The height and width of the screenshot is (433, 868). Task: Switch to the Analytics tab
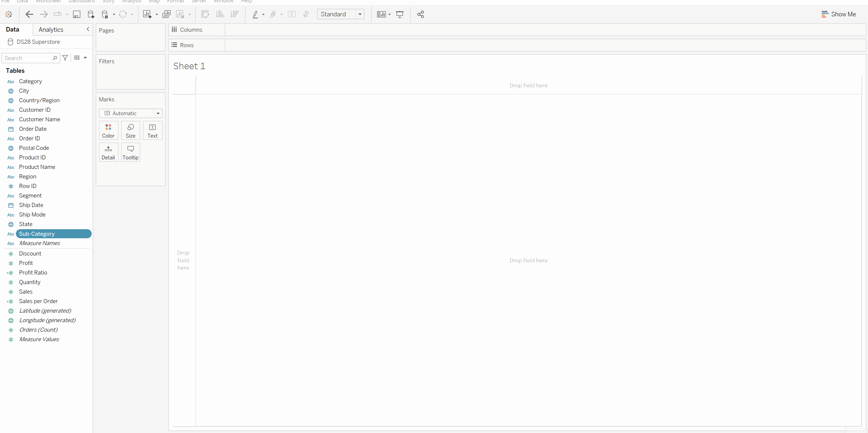click(51, 30)
